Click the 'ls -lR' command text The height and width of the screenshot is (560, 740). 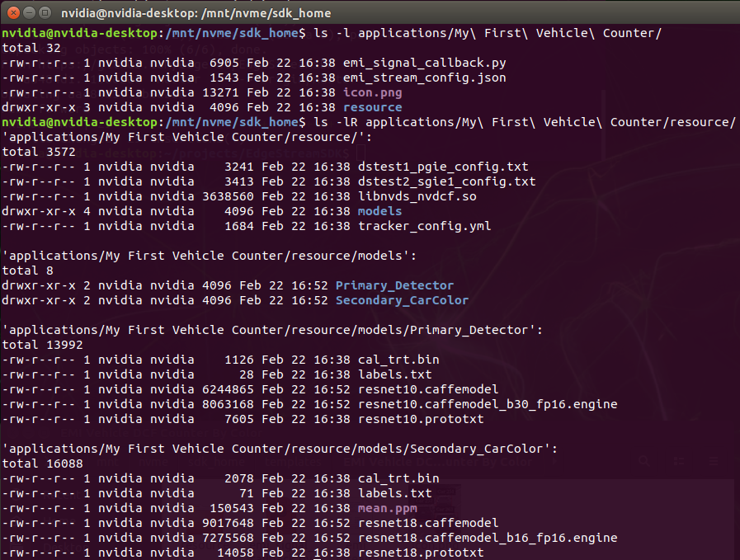336,122
